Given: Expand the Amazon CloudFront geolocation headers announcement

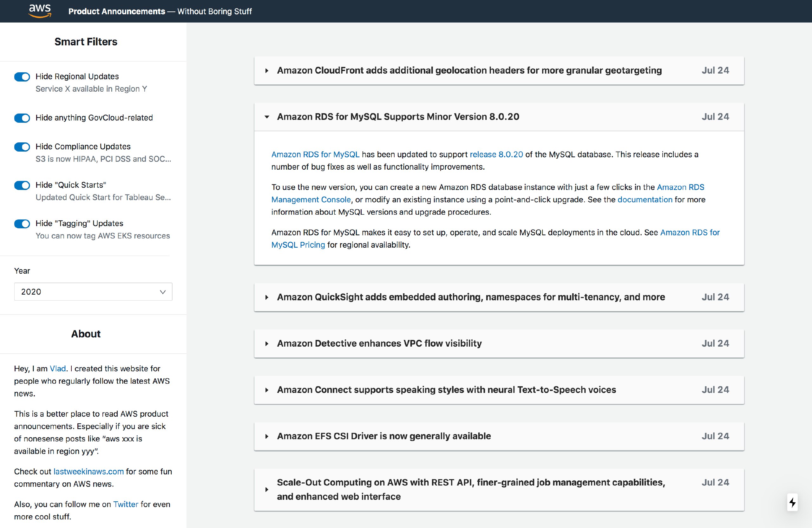Looking at the screenshot, I should click(x=499, y=70).
